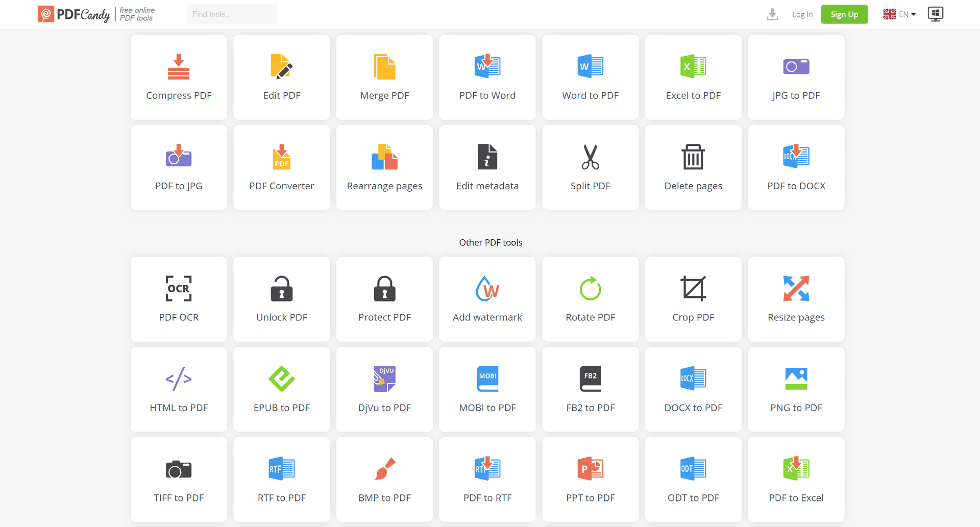Choose the Word to PDF icon
Viewport: 980px width, 527px height.
(591, 66)
